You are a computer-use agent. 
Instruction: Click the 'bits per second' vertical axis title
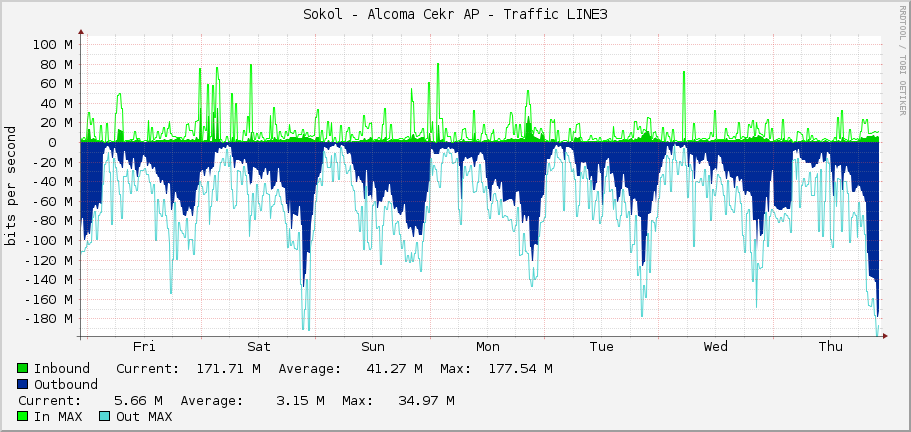pos(10,186)
